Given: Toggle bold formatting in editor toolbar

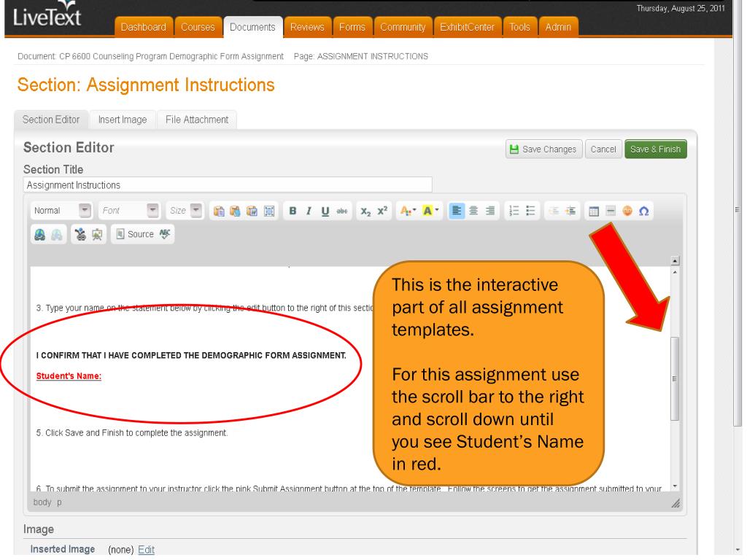Looking at the screenshot, I should 293,211.
